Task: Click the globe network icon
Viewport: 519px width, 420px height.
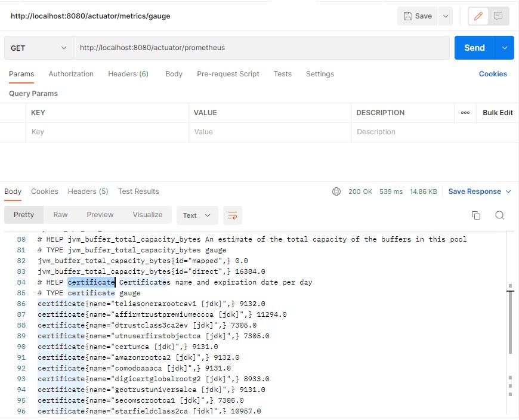Action: pyautogui.click(x=336, y=192)
